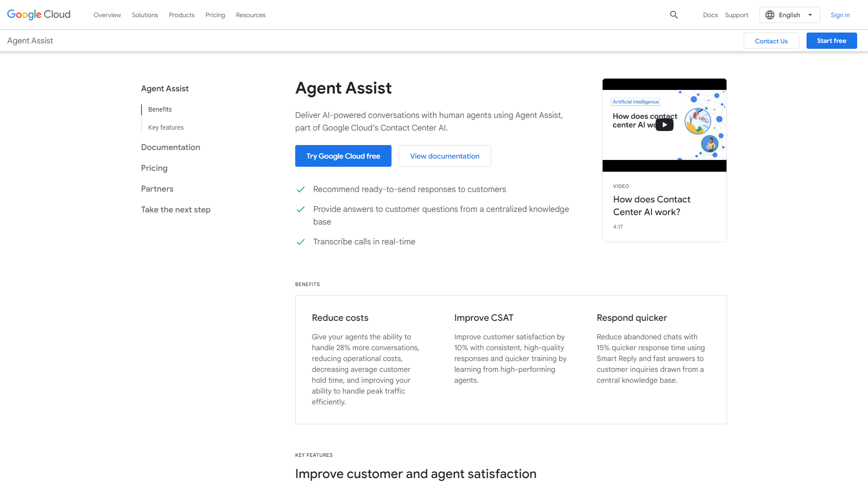This screenshot has height=488, width=868.
Task: Expand the Key features sidebar item
Action: coord(166,127)
